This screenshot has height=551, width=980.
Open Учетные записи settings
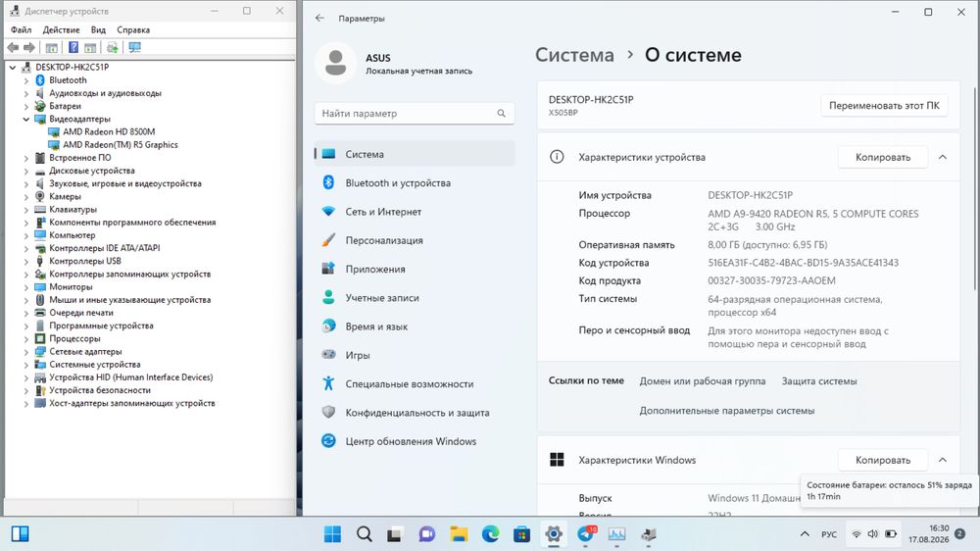(x=415, y=298)
